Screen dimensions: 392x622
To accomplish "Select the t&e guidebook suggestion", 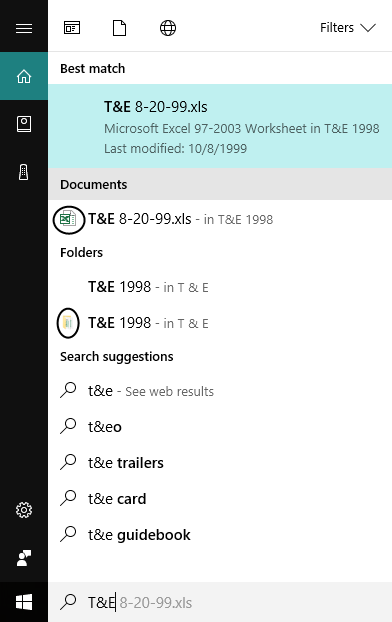I will coord(220,535).
